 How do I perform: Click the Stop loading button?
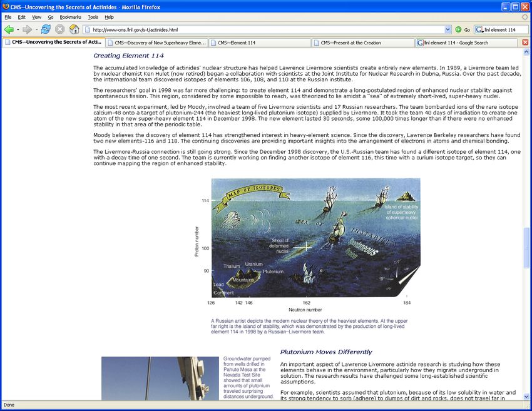pos(59,29)
